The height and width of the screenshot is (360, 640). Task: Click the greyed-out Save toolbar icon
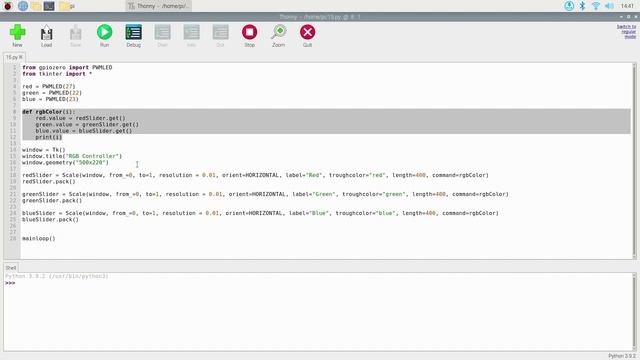tap(76, 36)
